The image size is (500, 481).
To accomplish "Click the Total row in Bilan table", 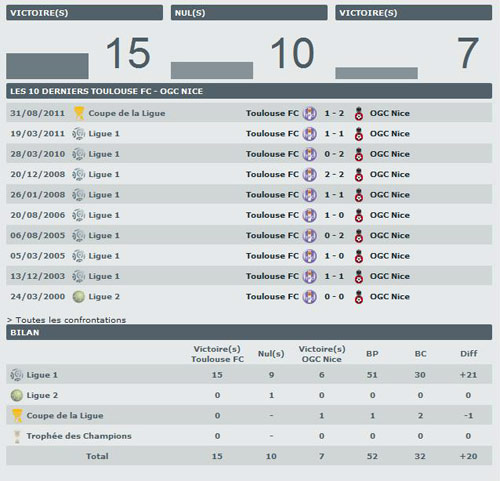I will (x=249, y=456).
